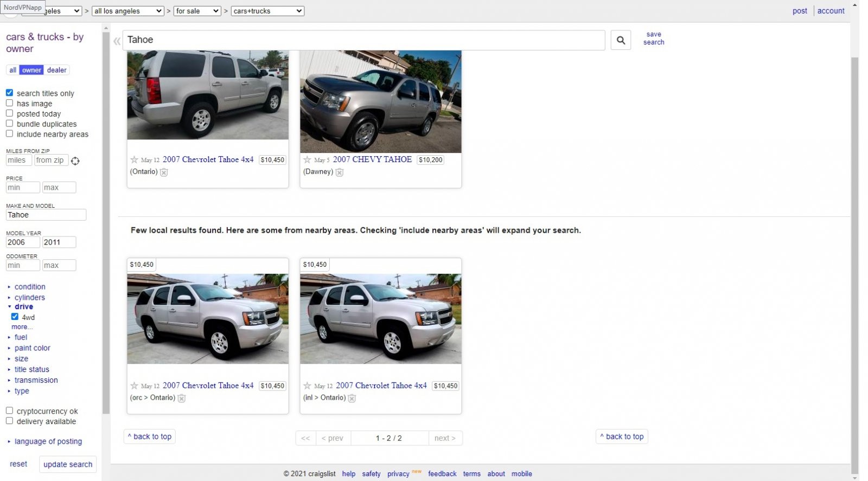
Task: Open the orc > Ontario Tahoe photo
Action: coord(208,319)
